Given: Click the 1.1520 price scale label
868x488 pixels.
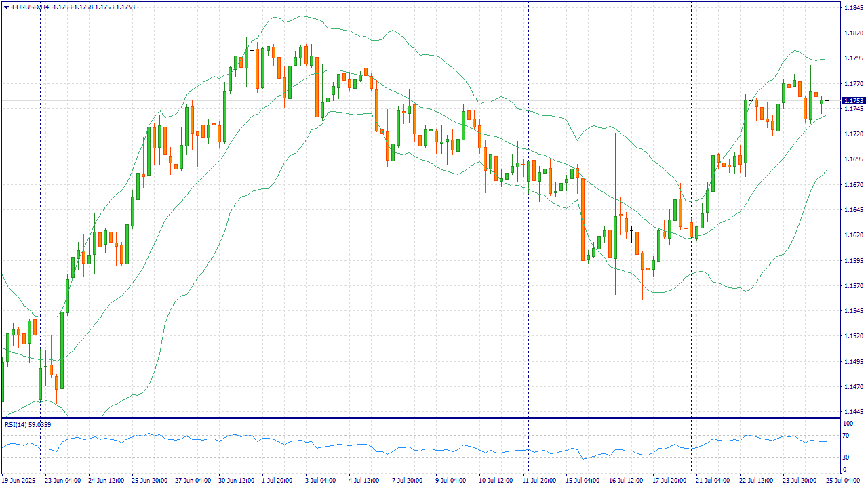Looking at the screenshot, I should 852,336.
